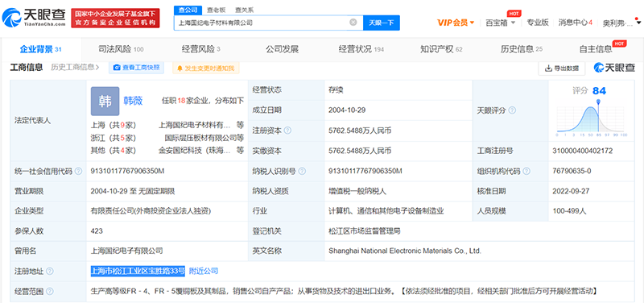Click help icon next to 注册资本
644x303 pixels.
287,131
